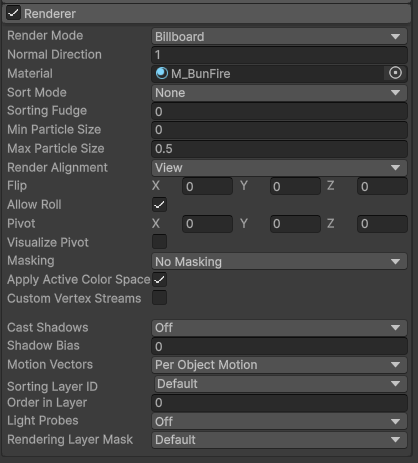Viewport: 418px width, 463px height.
Task: Toggle Apply Active Color Space checkbox
Action: point(159,279)
